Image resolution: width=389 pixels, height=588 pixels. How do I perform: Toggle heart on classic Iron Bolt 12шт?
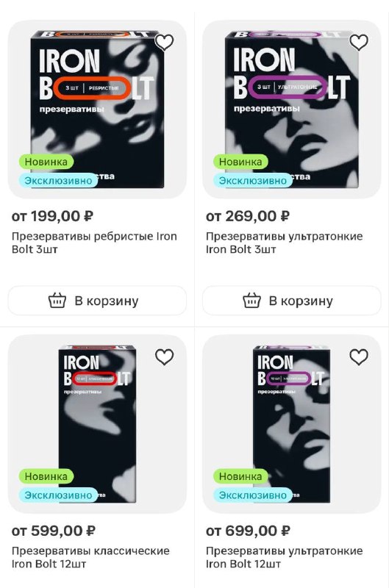[164, 356]
